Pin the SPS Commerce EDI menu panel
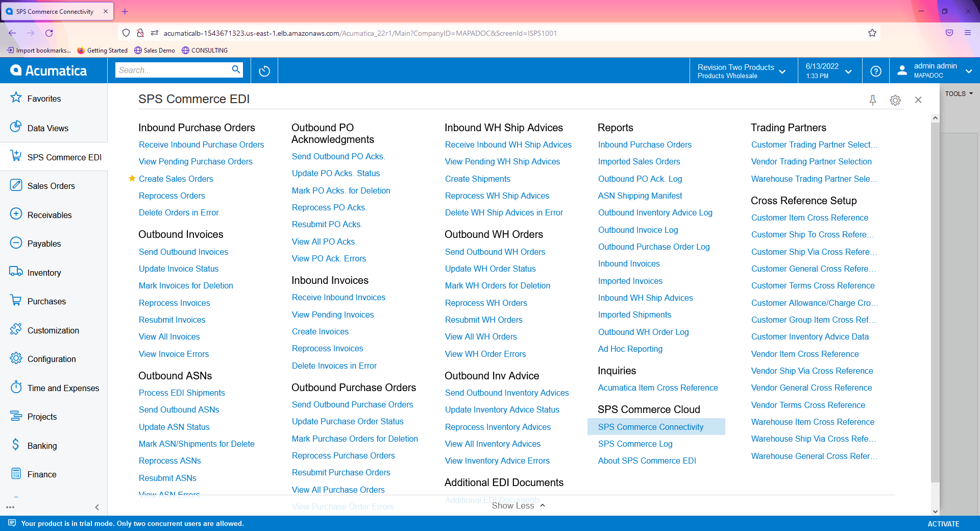 coord(873,100)
